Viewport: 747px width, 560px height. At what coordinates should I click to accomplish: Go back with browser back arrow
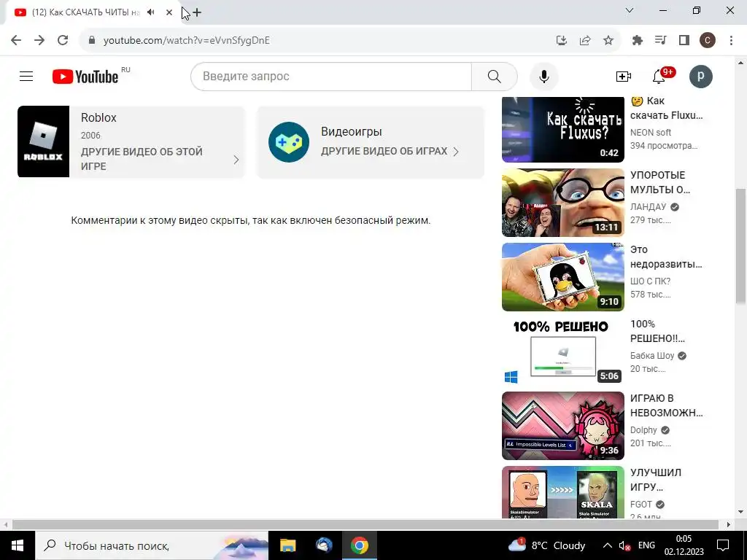[16, 40]
